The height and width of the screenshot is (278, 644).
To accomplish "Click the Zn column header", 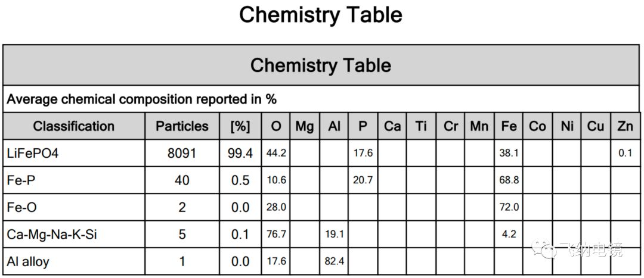I will pyautogui.click(x=625, y=126).
